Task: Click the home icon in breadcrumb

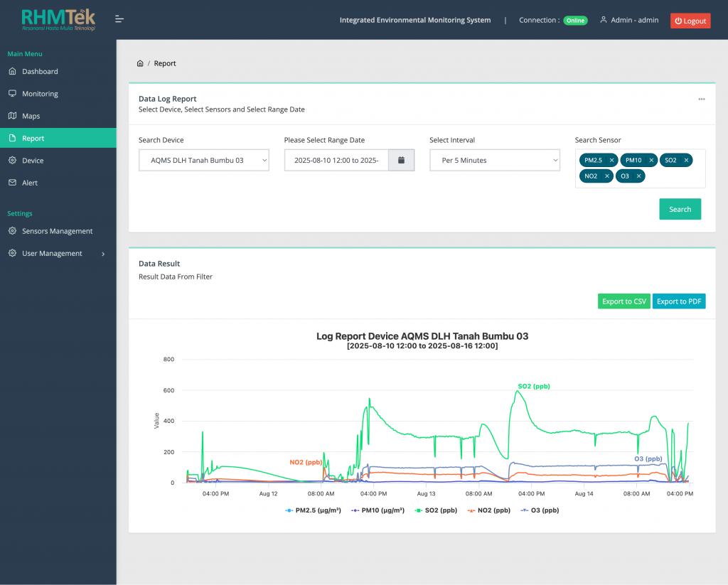Action: pyautogui.click(x=140, y=63)
